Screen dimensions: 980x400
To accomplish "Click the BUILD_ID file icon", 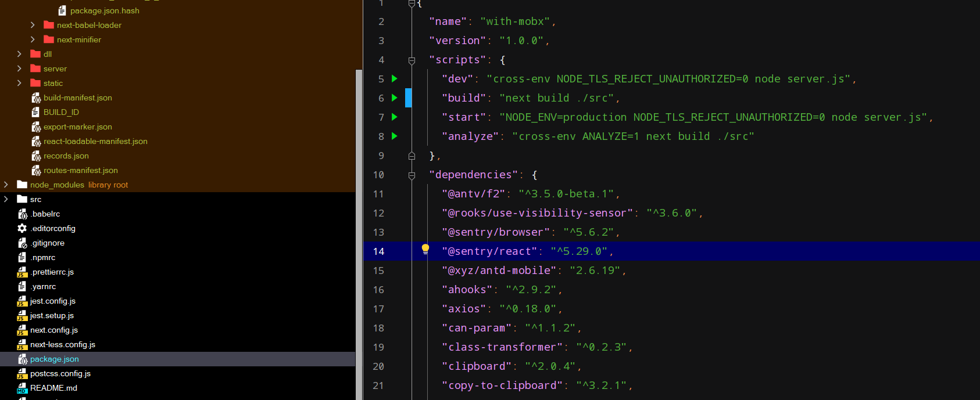I will pos(35,112).
